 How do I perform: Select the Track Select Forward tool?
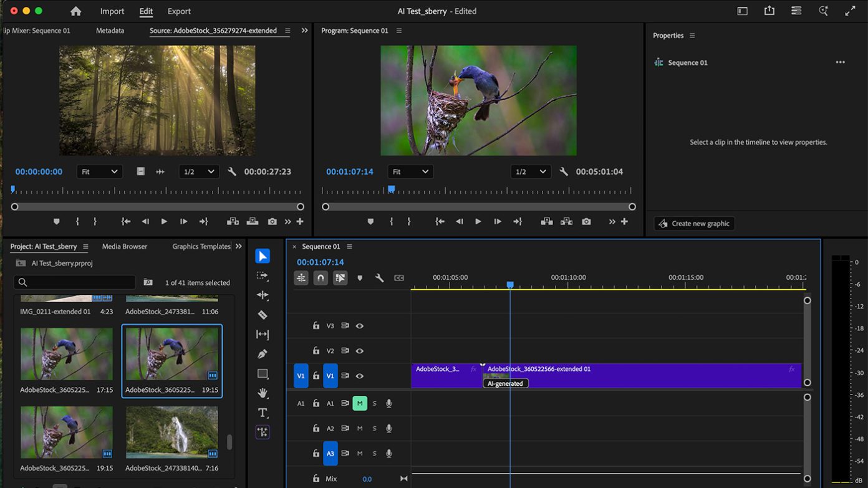pos(262,276)
